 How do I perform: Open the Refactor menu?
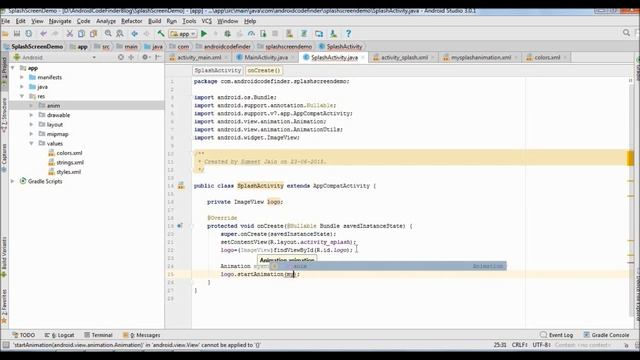132,21
